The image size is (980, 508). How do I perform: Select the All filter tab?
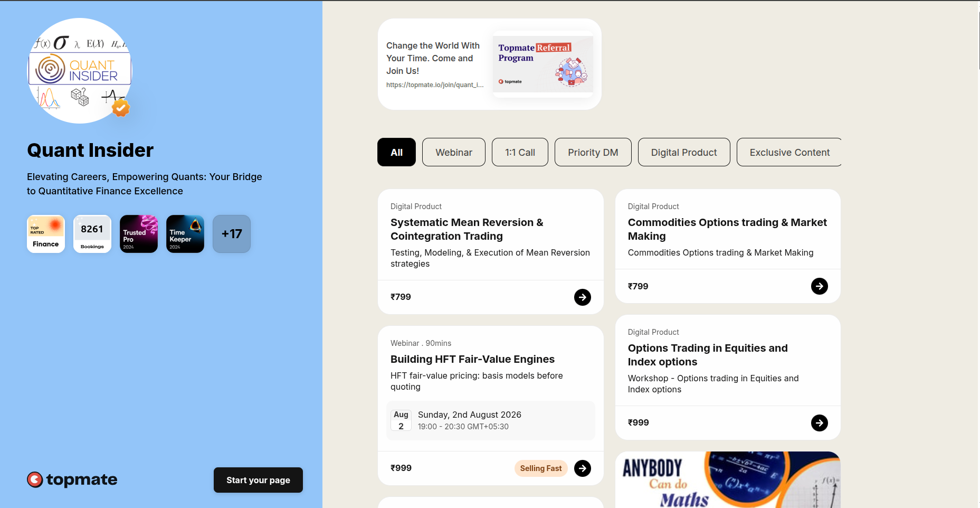point(396,152)
